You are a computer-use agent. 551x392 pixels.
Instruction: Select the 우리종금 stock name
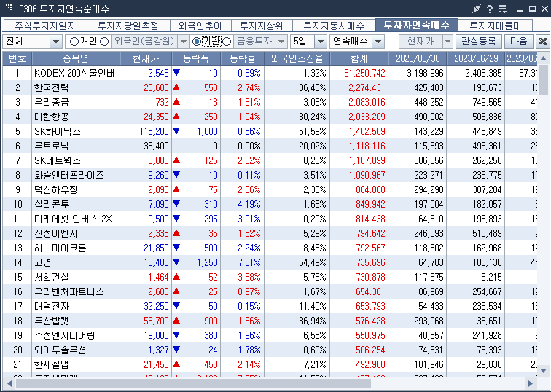click(51, 102)
